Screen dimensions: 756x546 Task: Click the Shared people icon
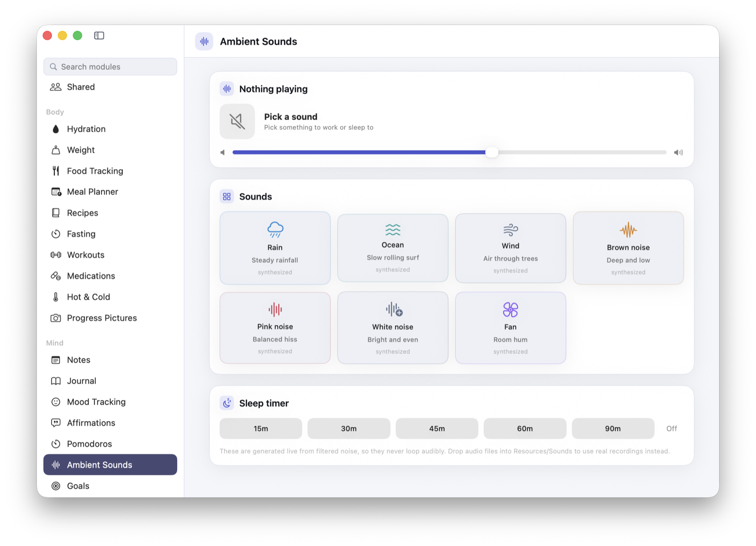(x=56, y=87)
